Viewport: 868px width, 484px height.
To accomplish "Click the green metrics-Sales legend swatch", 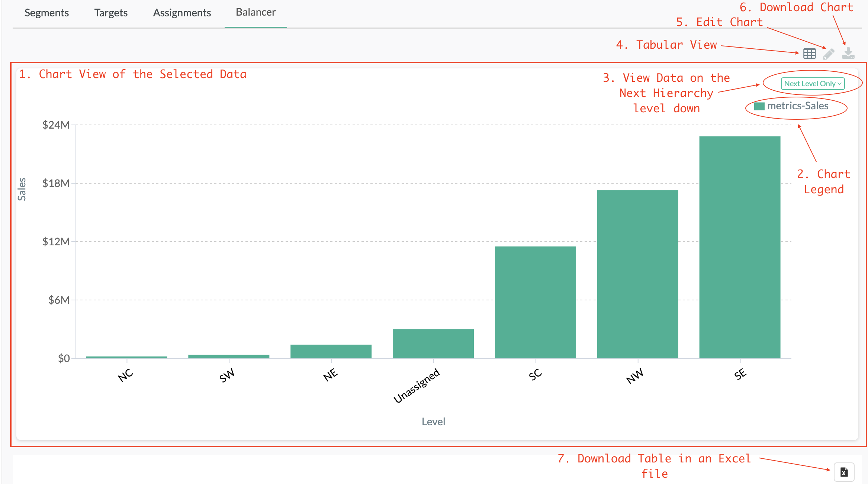I will 759,106.
